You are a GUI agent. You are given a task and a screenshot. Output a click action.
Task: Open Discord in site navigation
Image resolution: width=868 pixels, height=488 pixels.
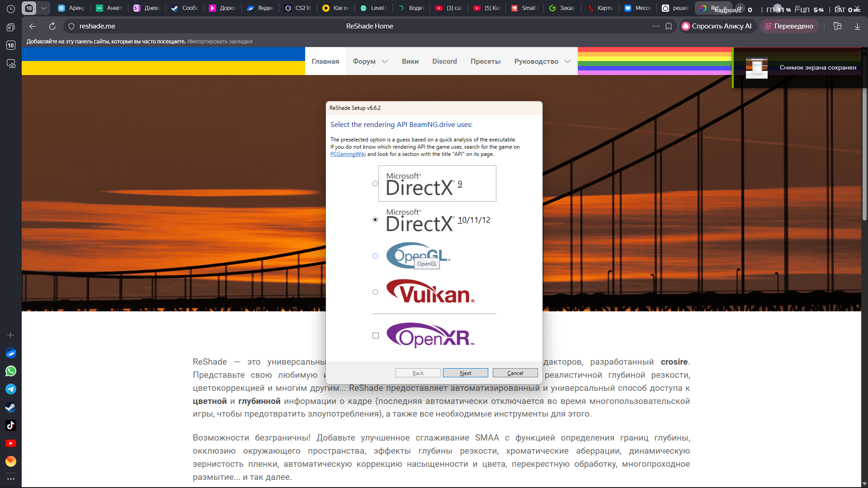444,61
